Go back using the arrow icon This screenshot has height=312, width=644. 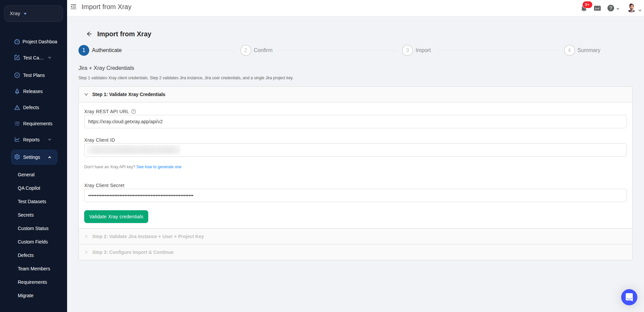(89, 34)
